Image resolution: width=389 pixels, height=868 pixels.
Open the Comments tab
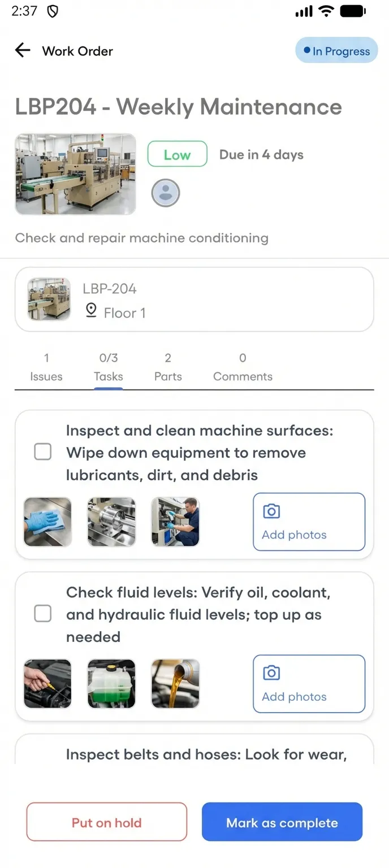pyautogui.click(x=242, y=366)
